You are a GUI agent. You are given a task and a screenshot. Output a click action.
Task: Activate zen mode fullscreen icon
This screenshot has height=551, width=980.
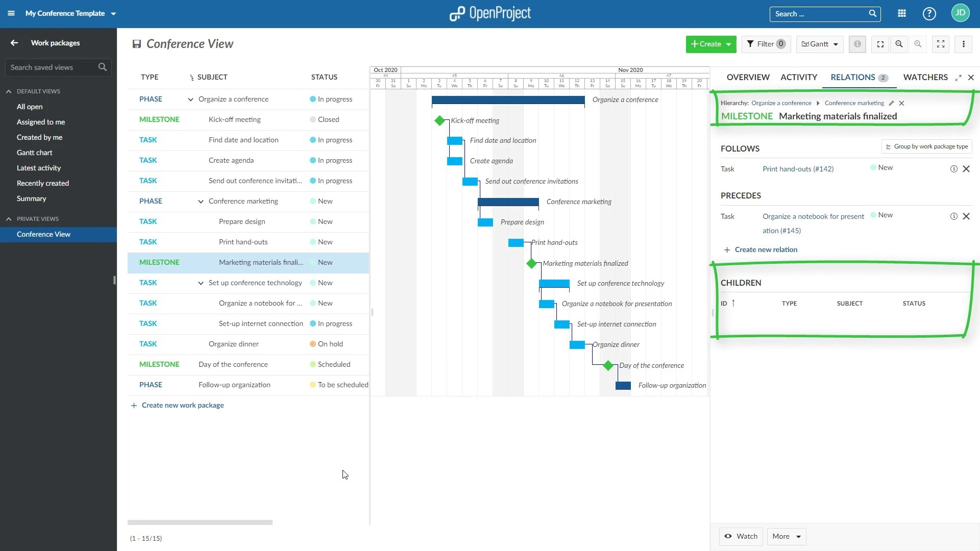(x=940, y=44)
